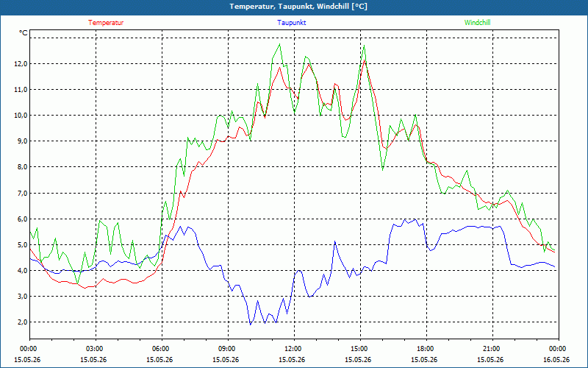Click the green Windchill peak near 15:00
The image size is (588, 368).
tap(364, 46)
